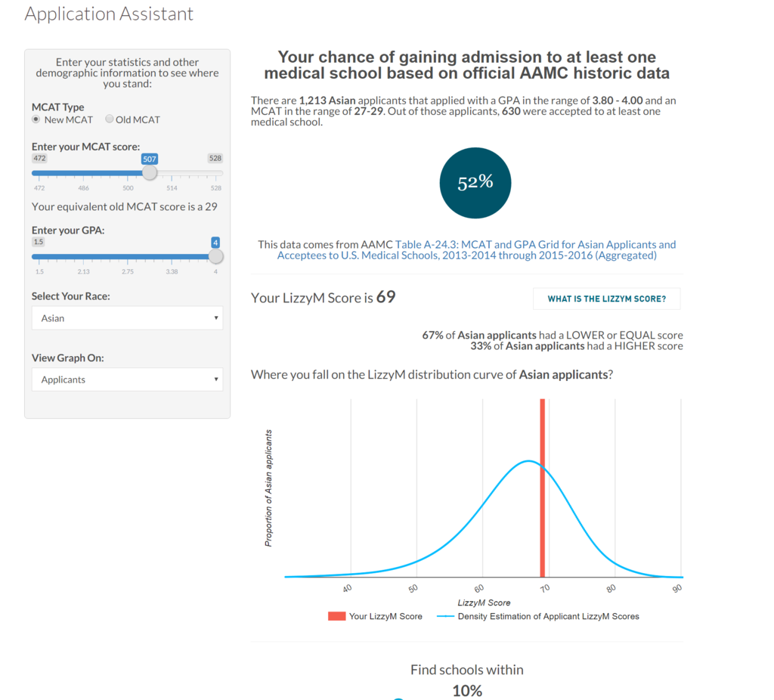Click the MCAT score slider handle

(x=150, y=173)
